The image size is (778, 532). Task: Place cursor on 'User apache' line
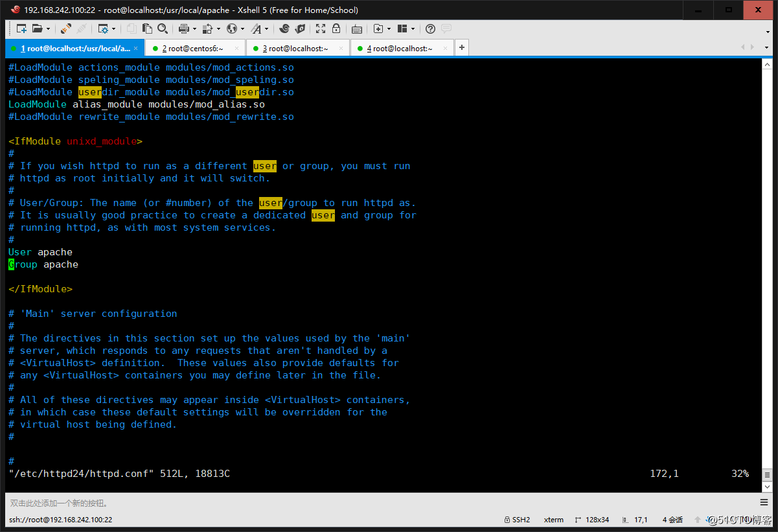pos(40,252)
